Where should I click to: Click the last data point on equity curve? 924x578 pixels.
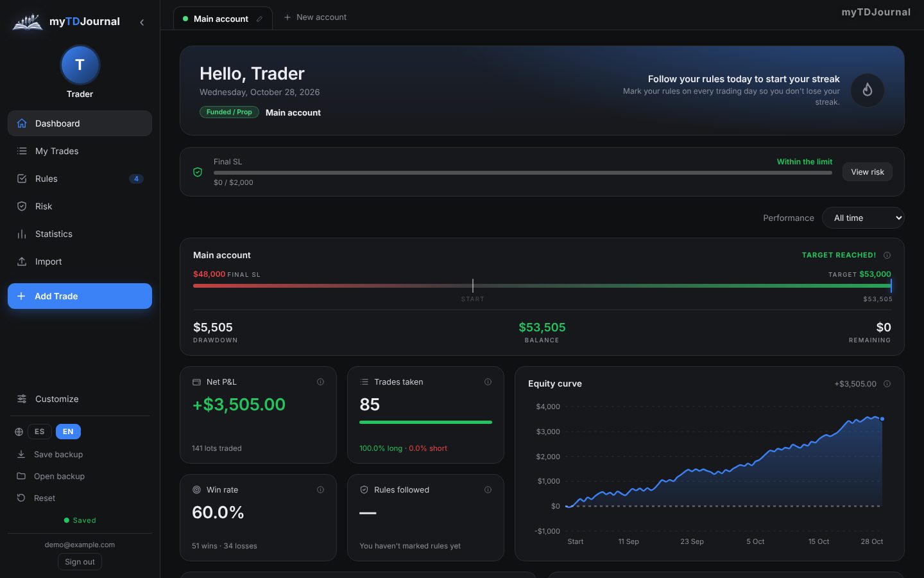coord(882,419)
